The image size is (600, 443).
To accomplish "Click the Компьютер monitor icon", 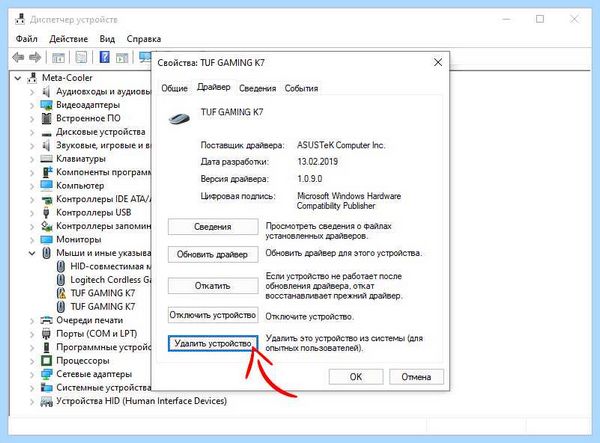I will [46, 186].
